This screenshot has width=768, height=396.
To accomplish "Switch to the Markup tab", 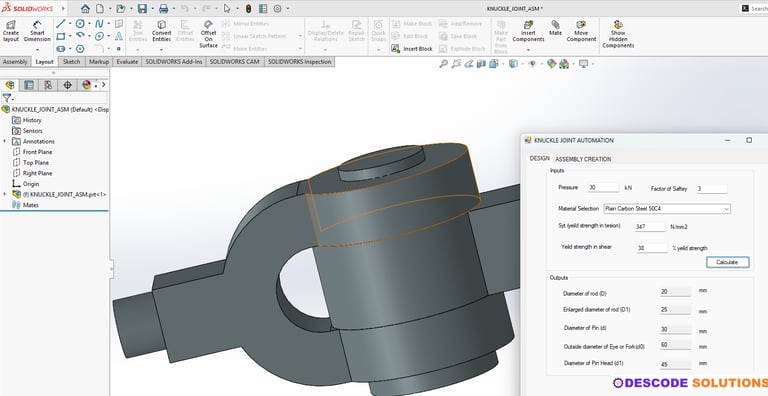I will 99,62.
